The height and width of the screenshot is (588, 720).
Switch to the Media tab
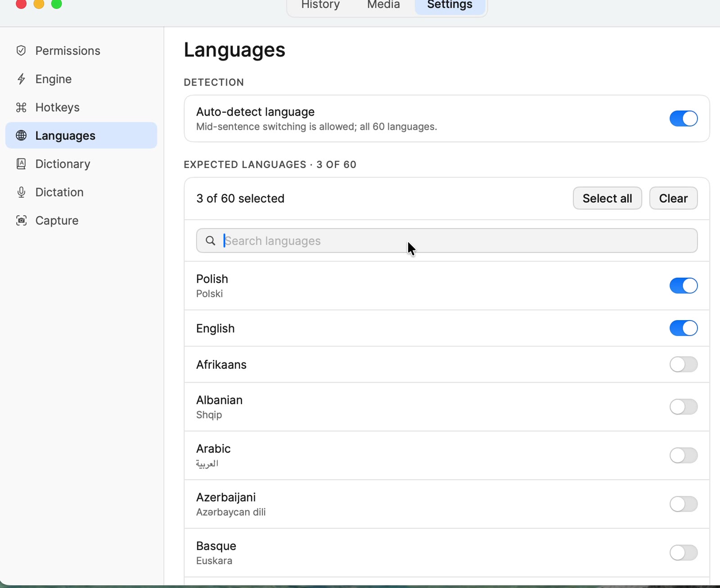point(383,5)
